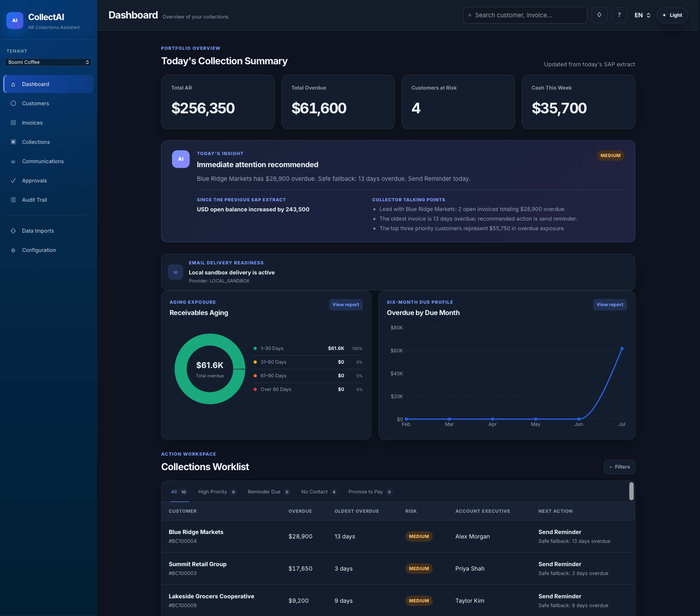Click the Cash This Week card
The image size is (700, 616).
[x=578, y=102]
